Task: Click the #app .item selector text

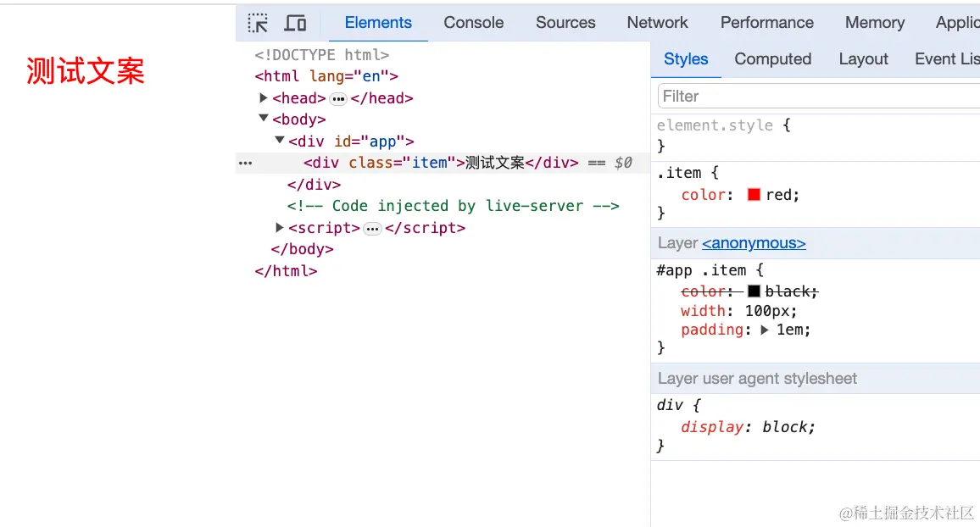Action: [x=701, y=270]
